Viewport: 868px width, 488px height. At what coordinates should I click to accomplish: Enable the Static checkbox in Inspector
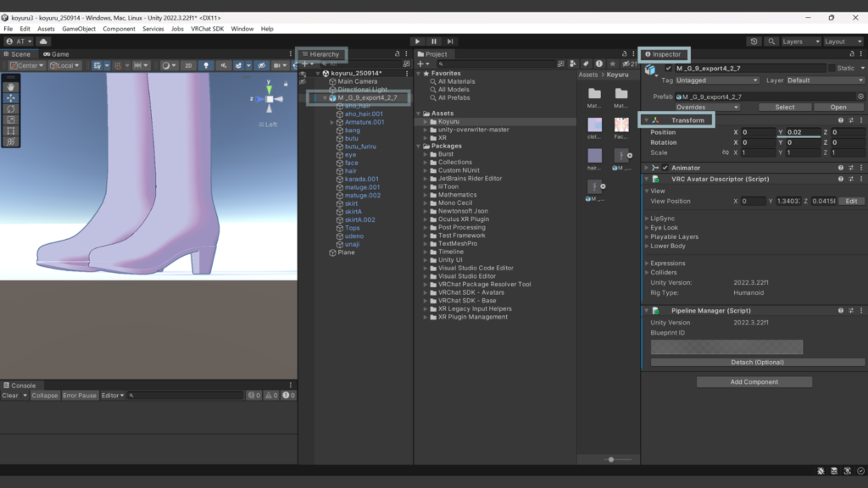click(831, 68)
